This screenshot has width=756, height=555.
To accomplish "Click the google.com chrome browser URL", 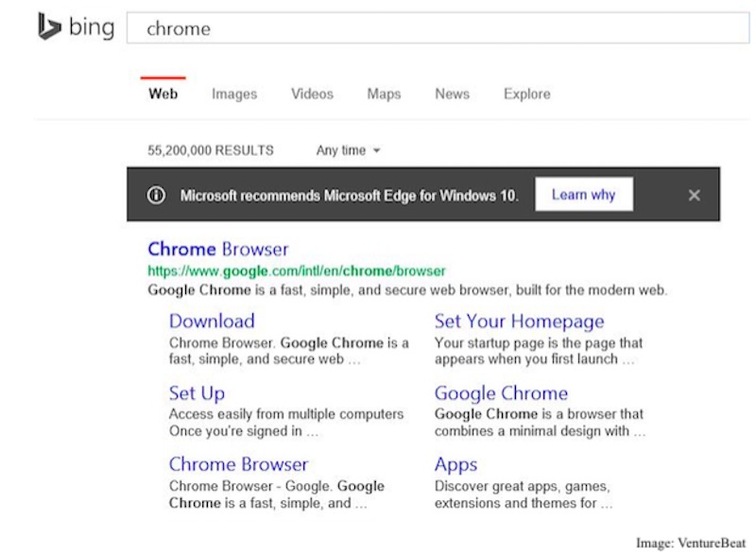I will 297,271.
